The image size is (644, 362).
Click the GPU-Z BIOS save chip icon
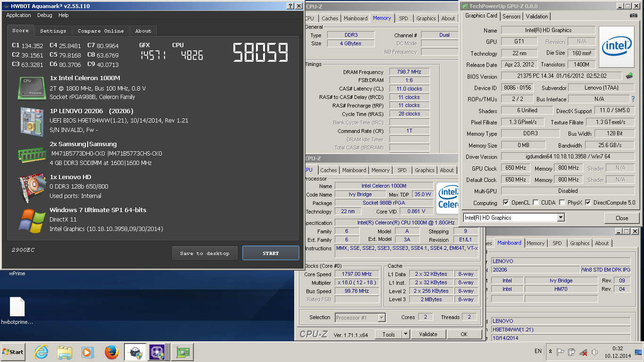click(629, 76)
